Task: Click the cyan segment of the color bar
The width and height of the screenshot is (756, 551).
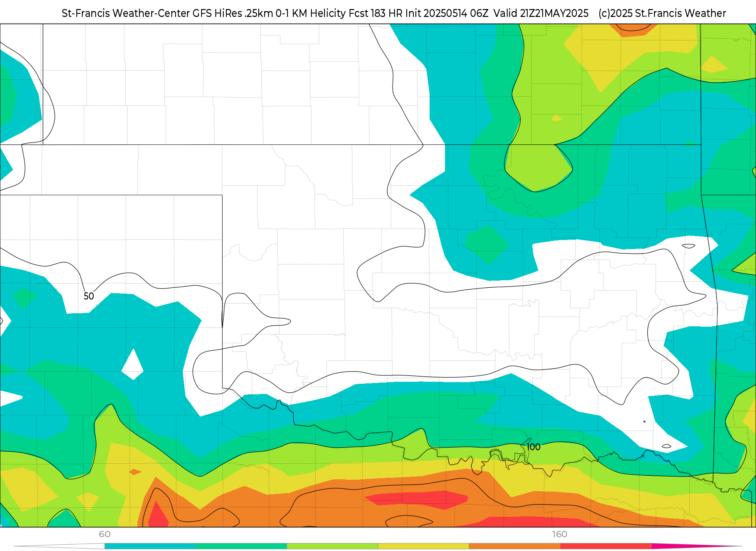Action: (x=150, y=546)
